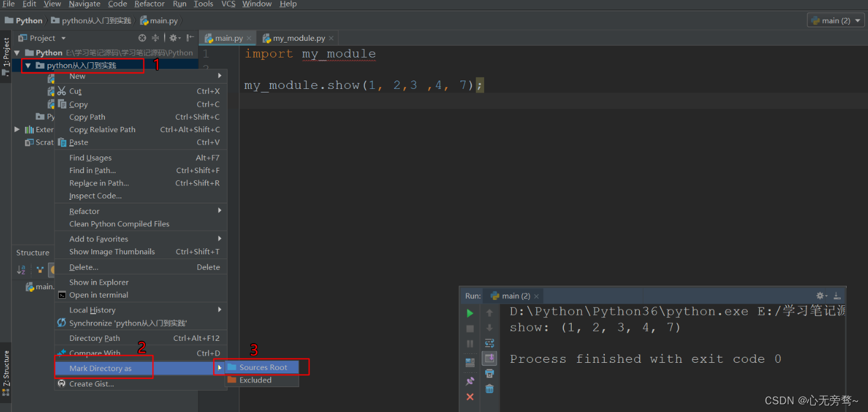Screen dimensions: 868x412
Task: Click main.py breadcrumb in navigation bar
Action: pyautogui.click(x=159, y=20)
